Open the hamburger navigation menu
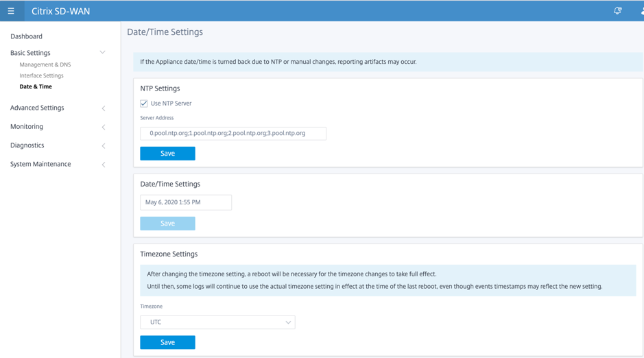The width and height of the screenshot is (644, 358). pos(11,11)
